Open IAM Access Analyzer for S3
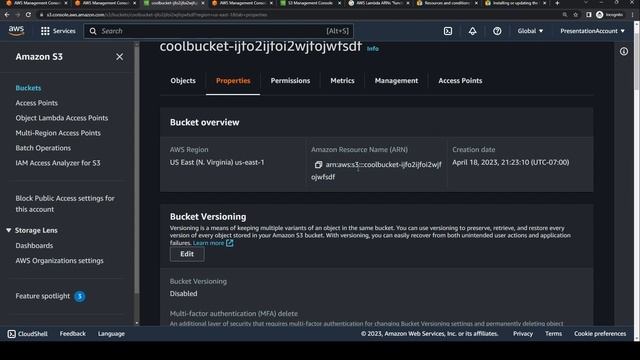 tap(58, 163)
